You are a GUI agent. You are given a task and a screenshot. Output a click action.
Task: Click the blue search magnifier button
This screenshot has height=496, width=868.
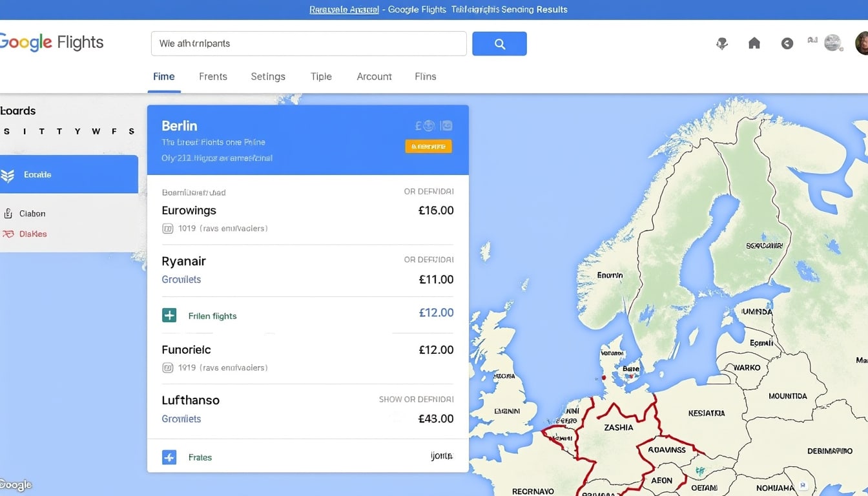499,43
